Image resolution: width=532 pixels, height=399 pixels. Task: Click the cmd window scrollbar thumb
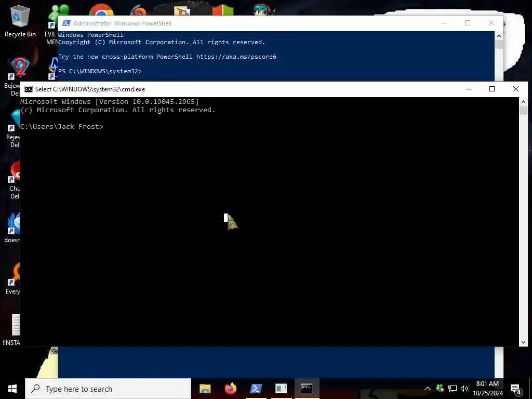click(523, 110)
